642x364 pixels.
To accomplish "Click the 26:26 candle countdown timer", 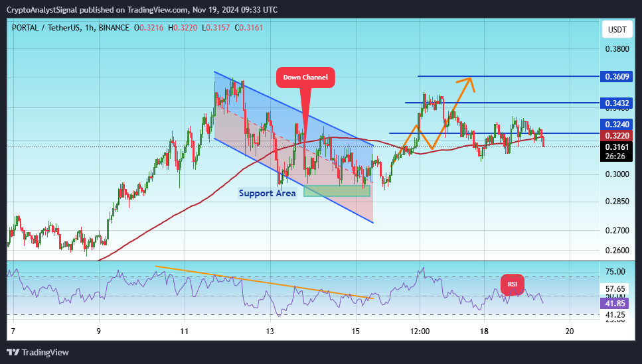I will pos(615,156).
